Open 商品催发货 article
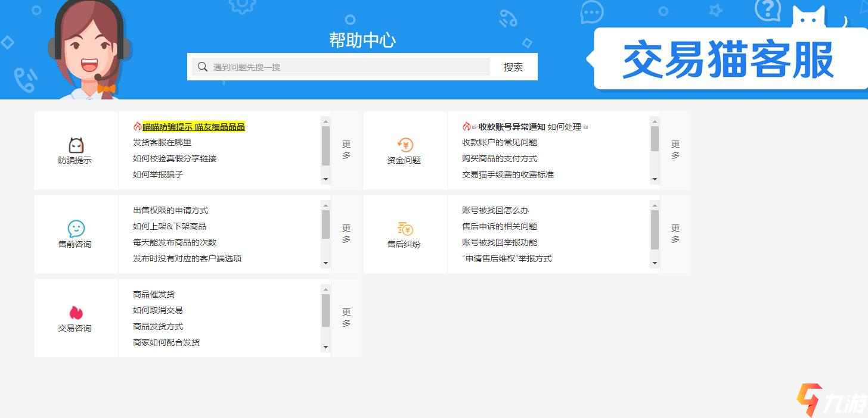The width and height of the screenshot is (868, 418). pyautogui.click(x=154, y=295)
